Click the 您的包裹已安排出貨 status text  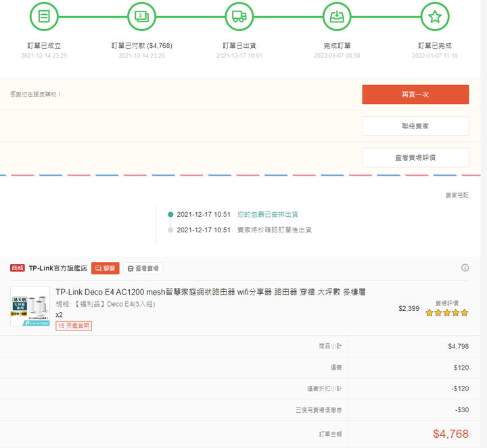point(268,214)
